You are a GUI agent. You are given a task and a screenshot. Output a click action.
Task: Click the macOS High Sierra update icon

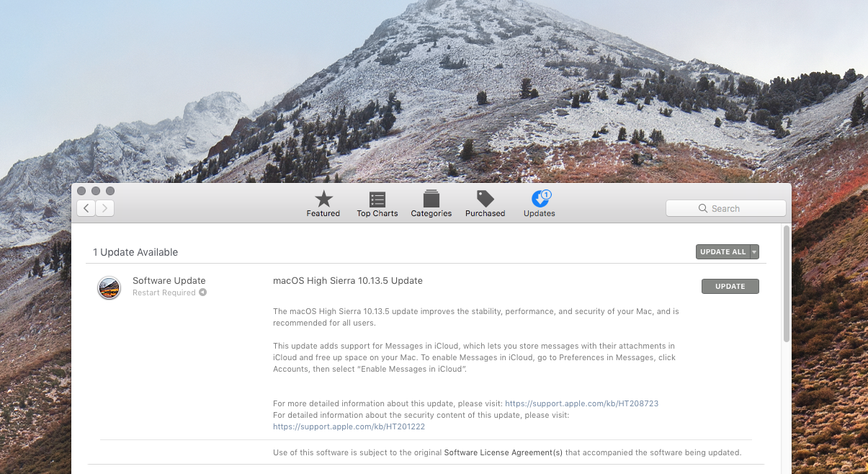coord(109,288)
